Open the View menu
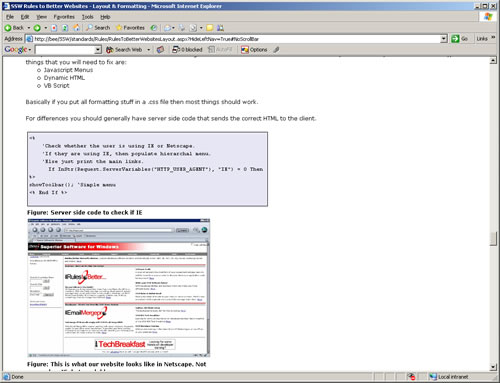Image resolution: width=500 pixels, height=383 pixels. tap(41, 17)
